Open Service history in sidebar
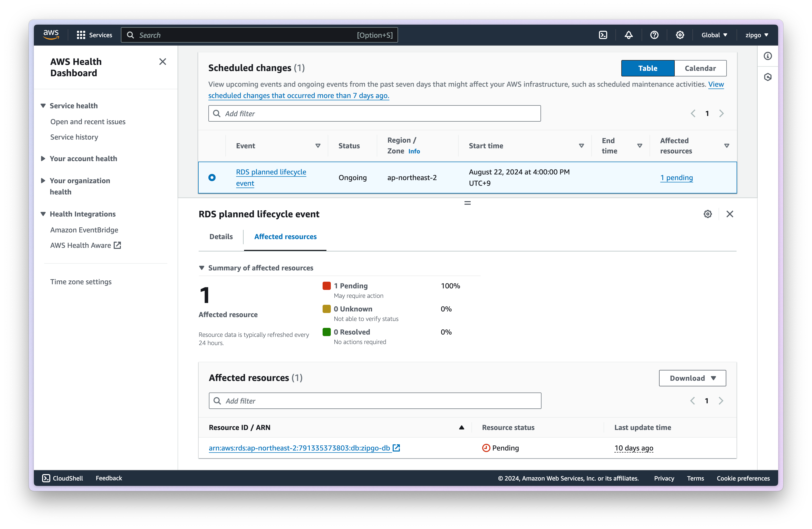This screenshot has width=812, height=529. coord(74,137)
